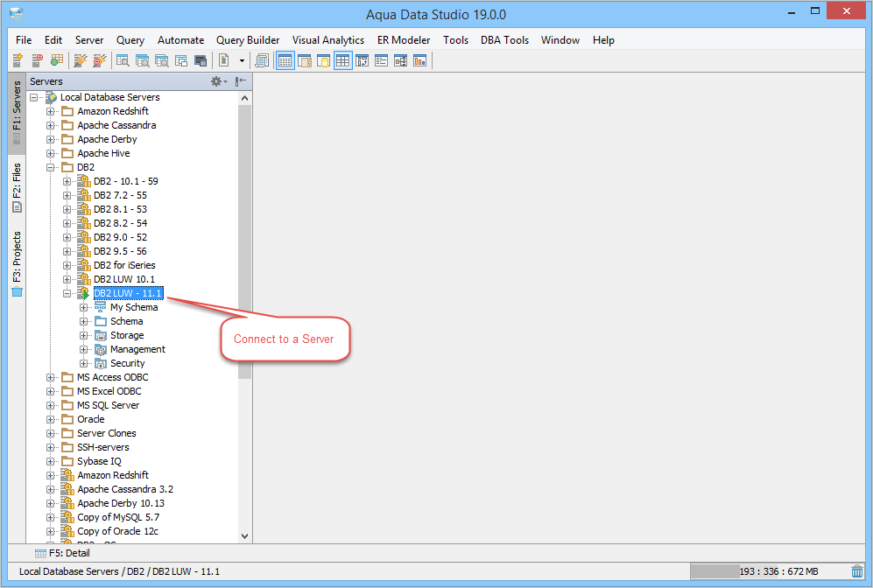The image size is (873, 588).
Task: Select the MS SQL Server folder
Action: pos(108,405)
